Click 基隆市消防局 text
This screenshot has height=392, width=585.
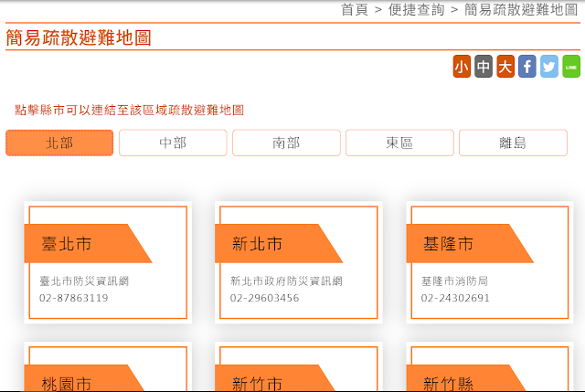click(455, 281)
